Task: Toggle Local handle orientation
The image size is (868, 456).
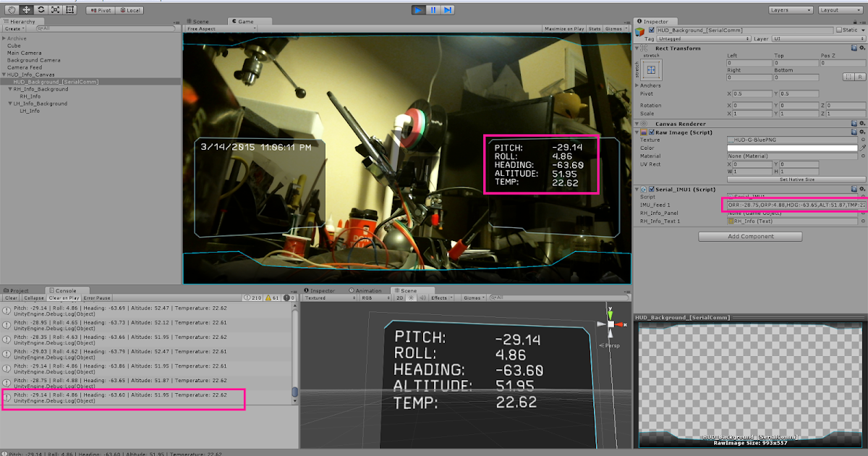Action: click(130, 9)
